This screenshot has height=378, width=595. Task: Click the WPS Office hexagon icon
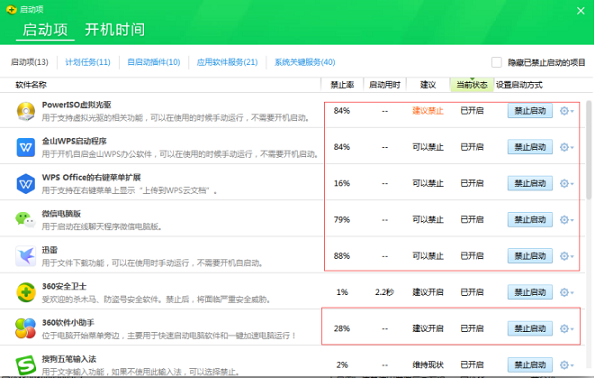pyautogui.click(x=26, y=184)
